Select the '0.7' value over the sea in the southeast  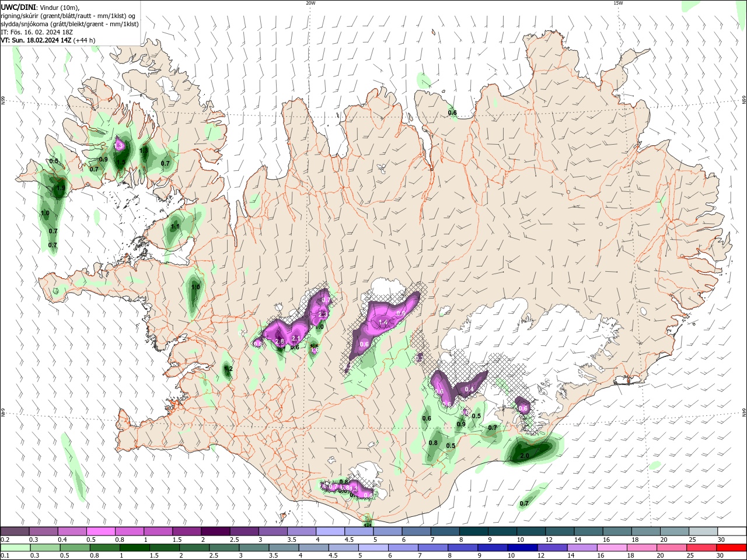[524, 503]
